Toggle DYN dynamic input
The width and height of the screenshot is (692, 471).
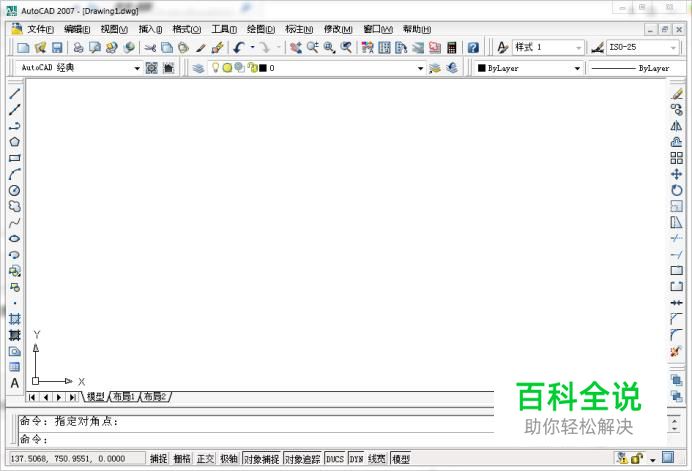click(356, 459)
